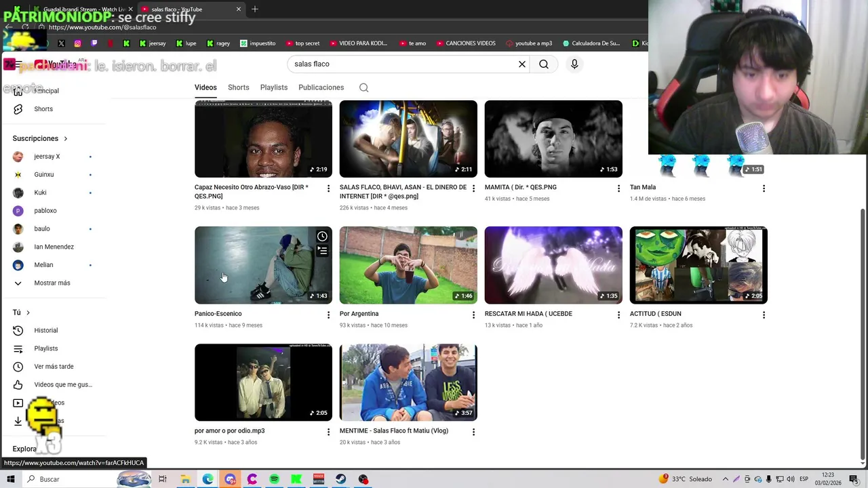Open the top secret bookmark
Screen dimensions: 868x488
tap(302, 43)
